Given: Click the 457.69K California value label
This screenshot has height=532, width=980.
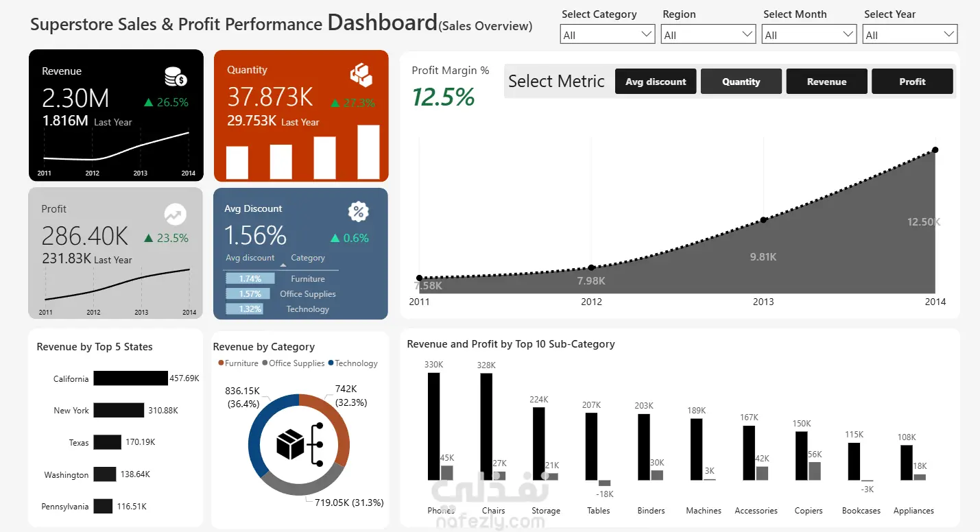Looking at the screenshot, I should click(x=184, y=378).
